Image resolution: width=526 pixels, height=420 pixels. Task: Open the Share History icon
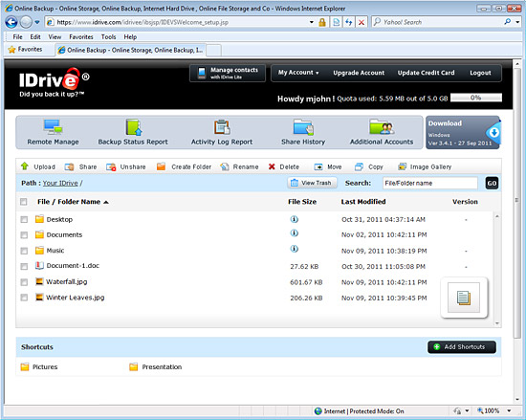(303, 127)
